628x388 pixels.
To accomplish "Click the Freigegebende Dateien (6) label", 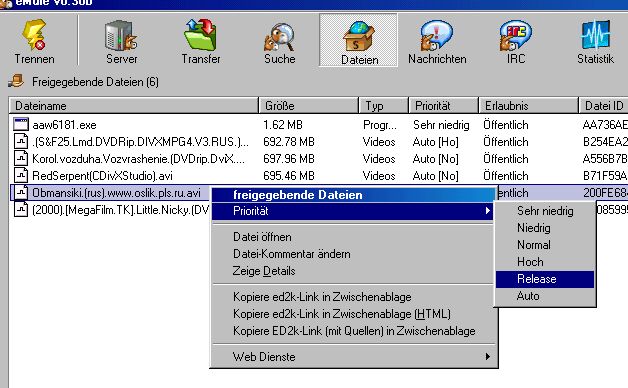I will point(95,82).
